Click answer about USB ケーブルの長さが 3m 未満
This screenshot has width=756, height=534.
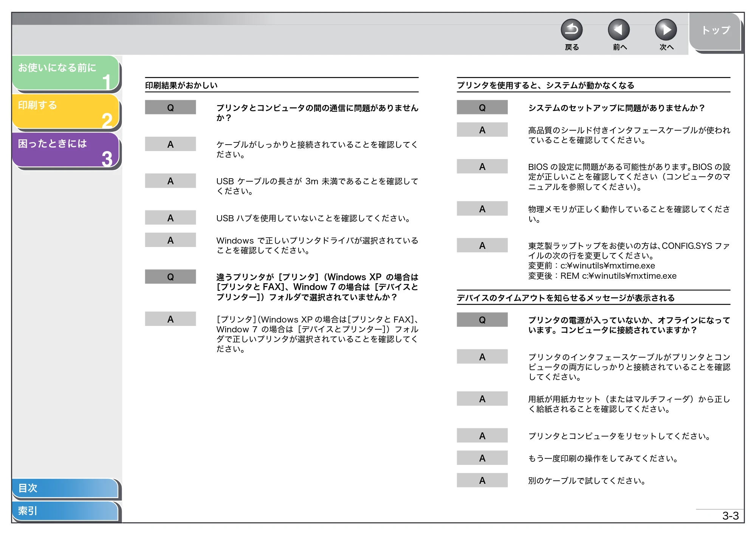pyautogui.click(x=317, y=186)
